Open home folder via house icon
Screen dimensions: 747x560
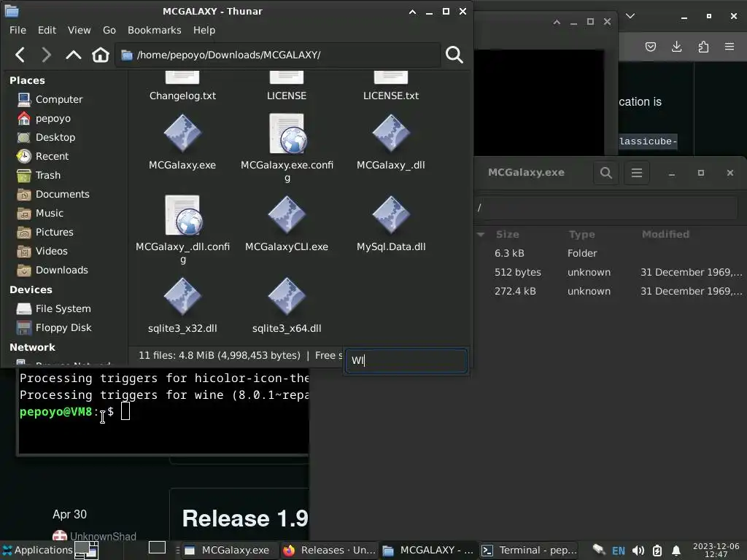pyautogui.click(x=100, y=55)
